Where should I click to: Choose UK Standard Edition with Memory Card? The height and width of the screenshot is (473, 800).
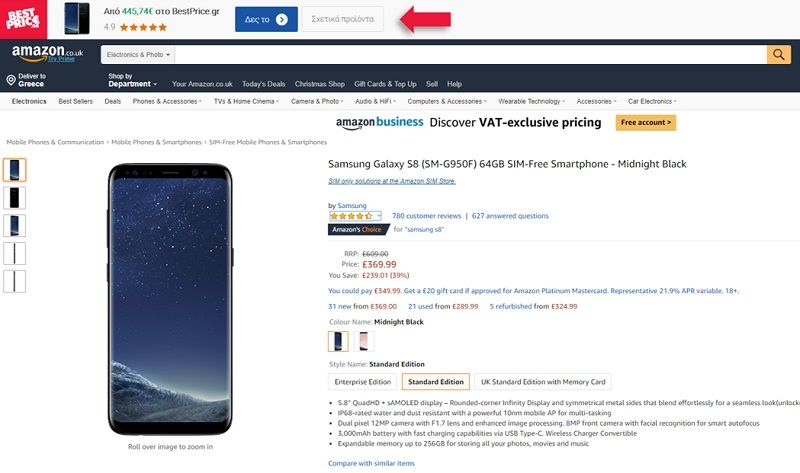(543, 382)
